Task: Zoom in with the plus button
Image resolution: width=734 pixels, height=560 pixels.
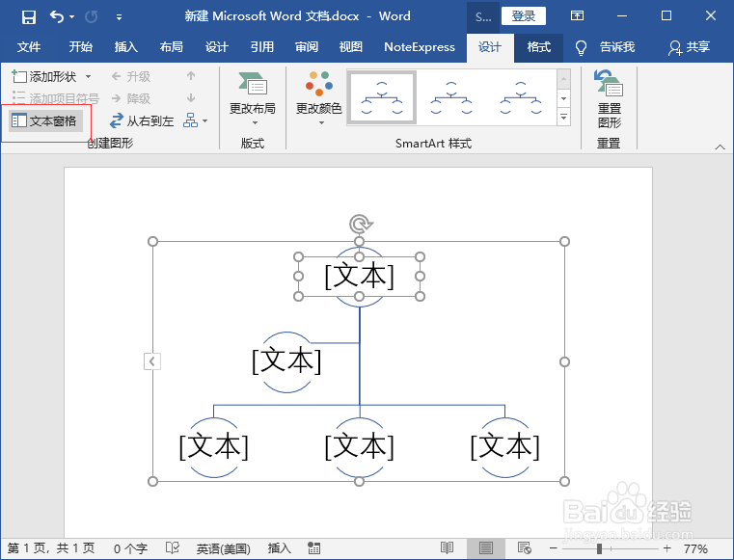Action: (667, 547)
